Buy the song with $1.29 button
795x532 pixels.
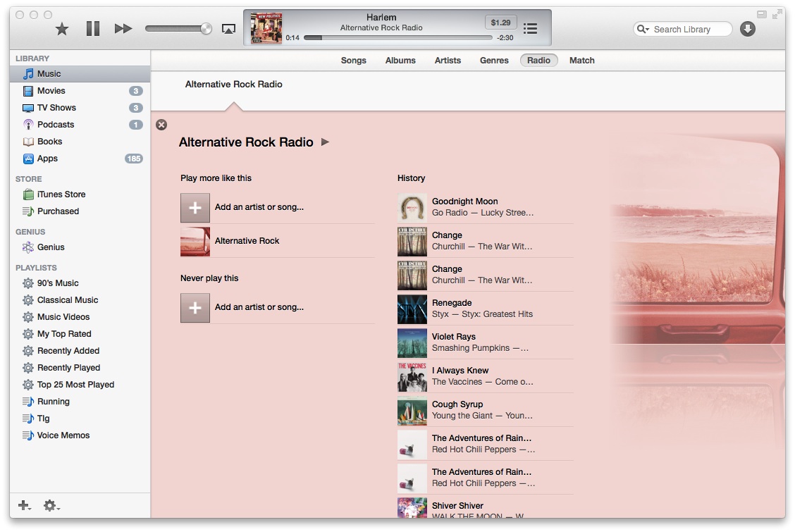pos(500,23)
